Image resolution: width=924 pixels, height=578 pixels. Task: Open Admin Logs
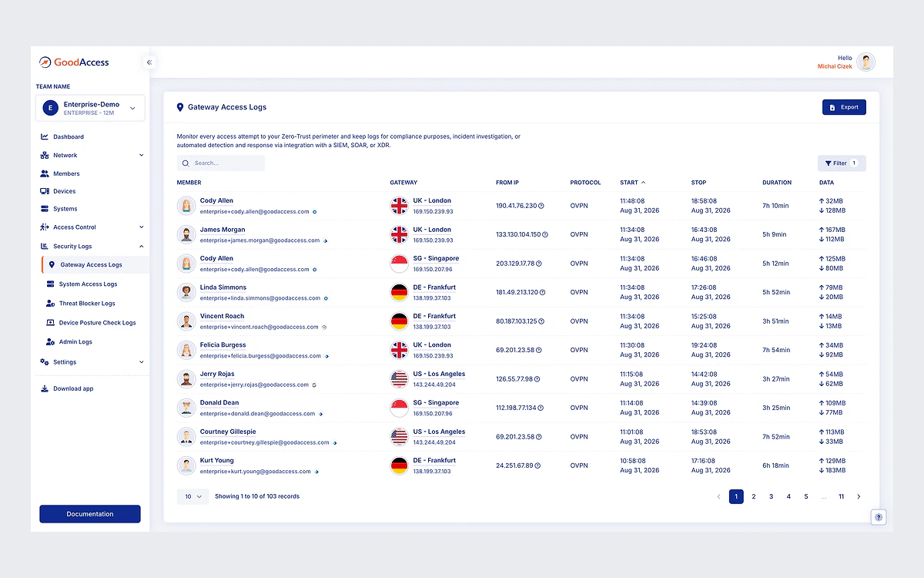[x=75, y=342]
